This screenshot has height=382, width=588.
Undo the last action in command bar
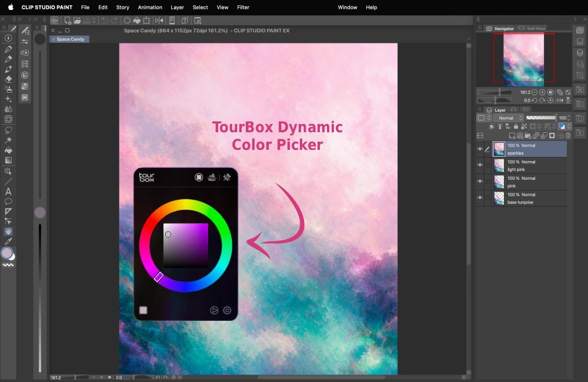pyautogui.click(x=105, y=20)
